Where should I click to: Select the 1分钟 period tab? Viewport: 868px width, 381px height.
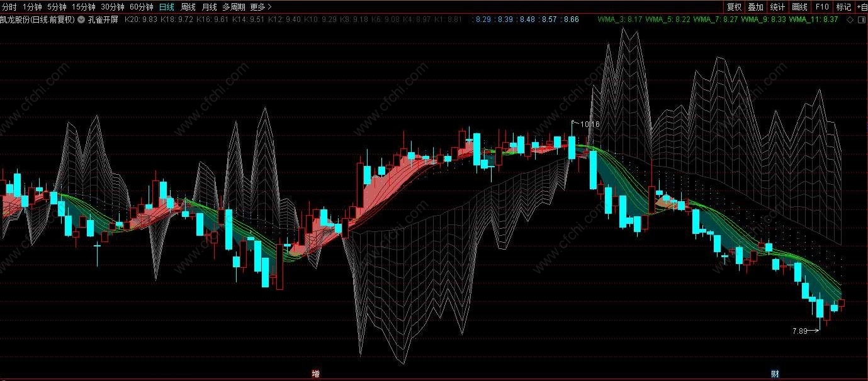tap(31, 7)
